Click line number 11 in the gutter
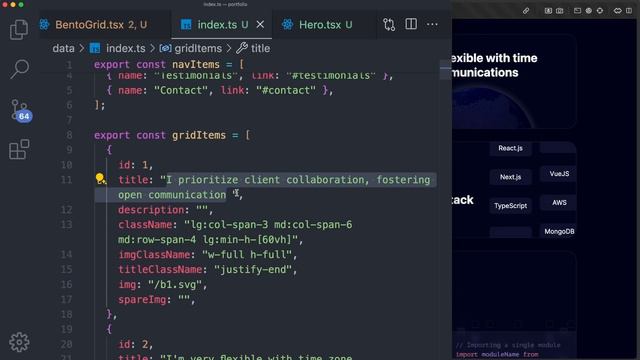This screenshot has height=360, width=640. 66,180
